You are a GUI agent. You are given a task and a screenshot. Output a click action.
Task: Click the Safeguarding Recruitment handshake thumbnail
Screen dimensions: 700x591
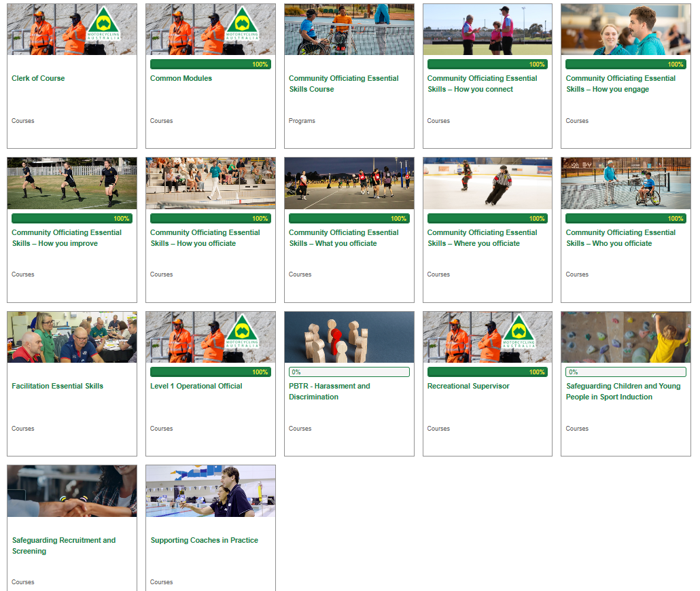pyautogui.click(x=72, y=491)
